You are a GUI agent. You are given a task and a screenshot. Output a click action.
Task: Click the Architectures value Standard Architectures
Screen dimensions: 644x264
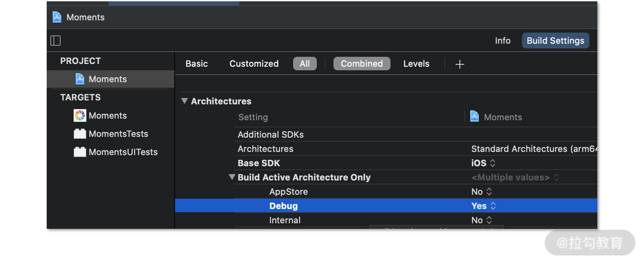534,149
